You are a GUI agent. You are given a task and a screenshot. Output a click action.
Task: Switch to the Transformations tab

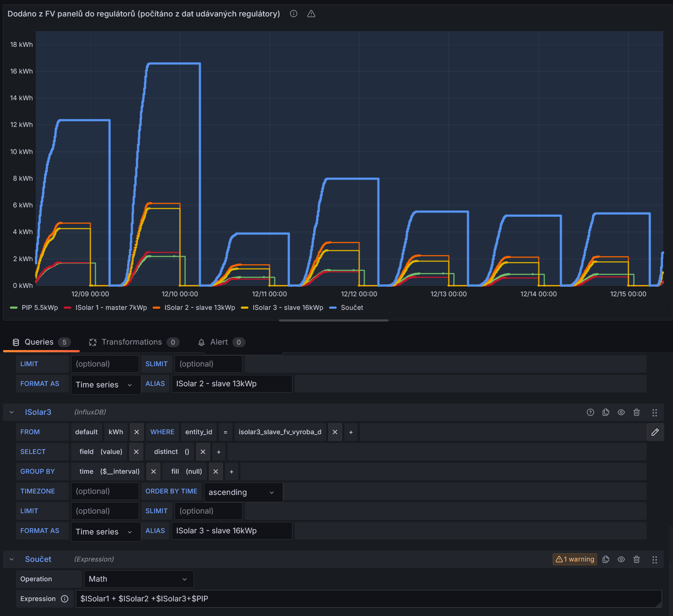click(x=131, y=342)
